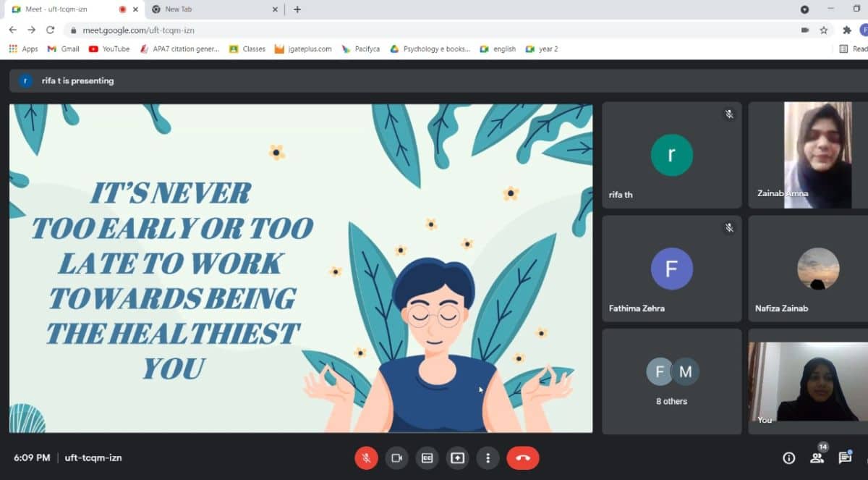Viewport: 868px width, 480px height.
Task: Click the camera permission icon in address bar
Action: click(x=804, y=30)
